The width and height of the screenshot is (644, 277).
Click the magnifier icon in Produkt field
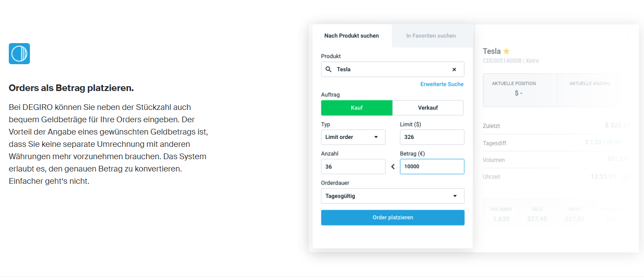pyautogui.click(x=328, y=69)
